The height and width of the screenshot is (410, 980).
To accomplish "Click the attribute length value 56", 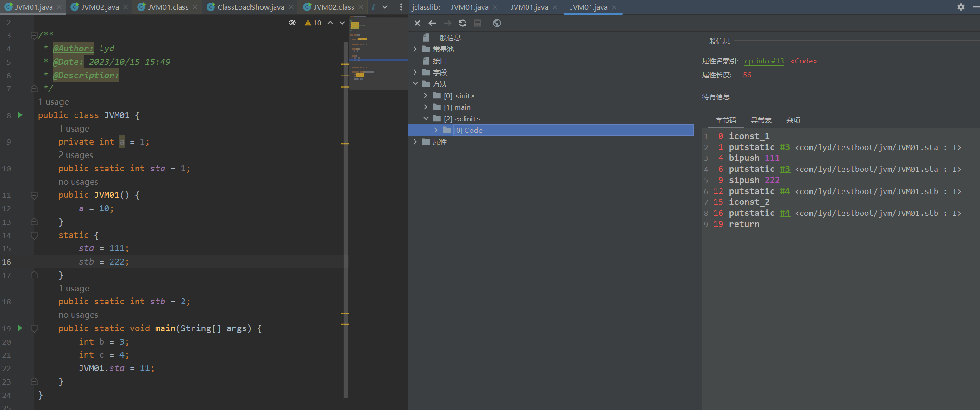I will 747,75.
